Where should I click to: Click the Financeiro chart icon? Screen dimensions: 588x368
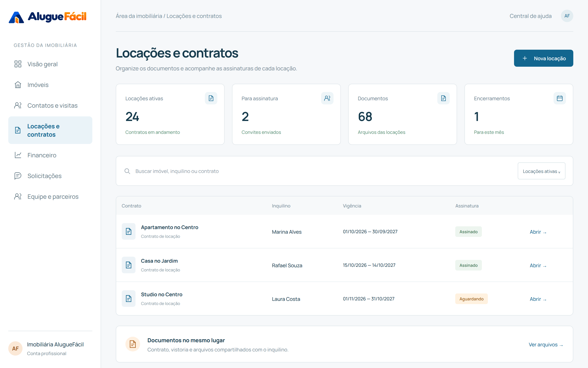[18, 155]
